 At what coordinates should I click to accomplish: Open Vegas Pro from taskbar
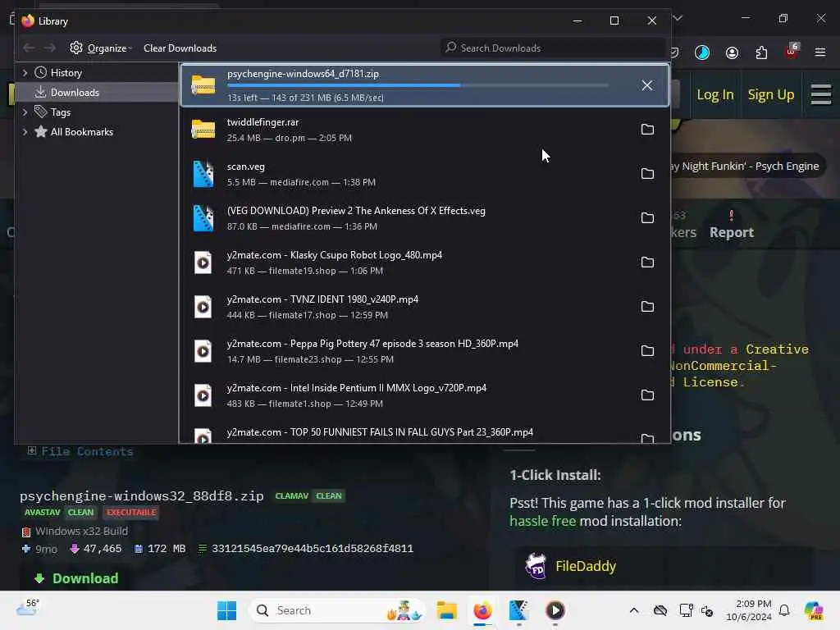[518, 610]
